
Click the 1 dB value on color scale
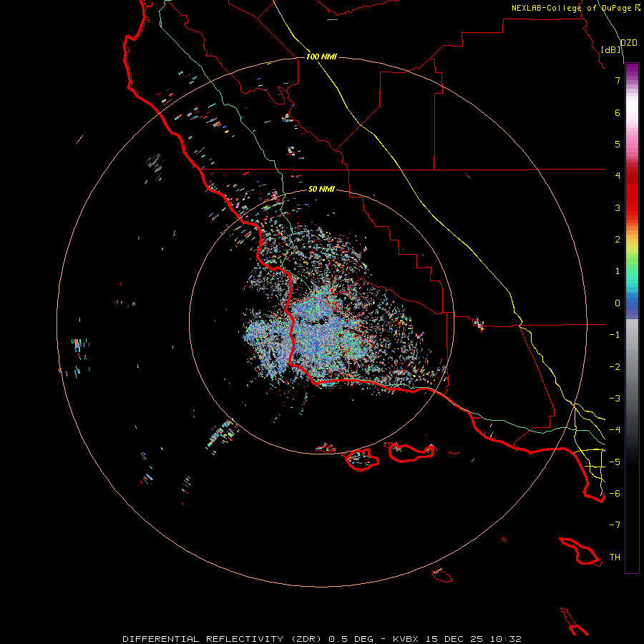[x=618, y=271]
